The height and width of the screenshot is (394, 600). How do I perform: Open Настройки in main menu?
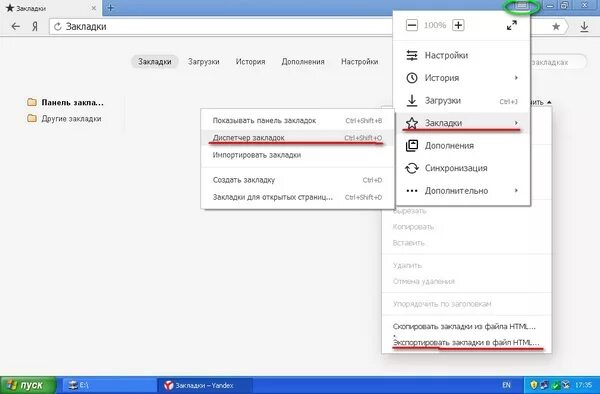pos(463,55)
